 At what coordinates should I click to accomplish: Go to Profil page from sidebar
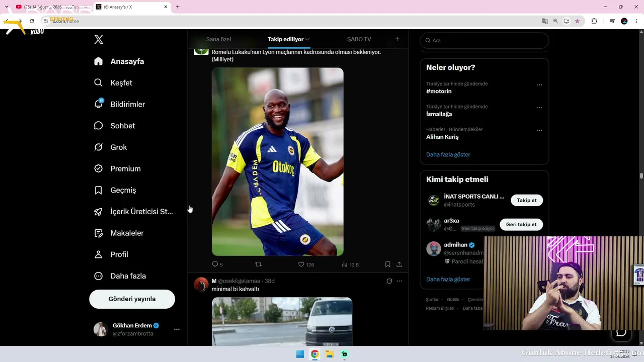pos(111,254)
